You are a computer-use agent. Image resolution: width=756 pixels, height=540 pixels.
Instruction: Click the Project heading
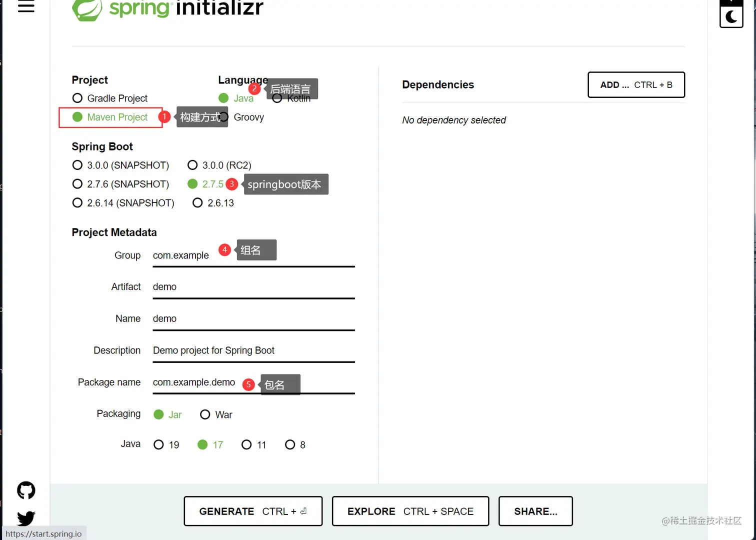[x=89, y=80]
